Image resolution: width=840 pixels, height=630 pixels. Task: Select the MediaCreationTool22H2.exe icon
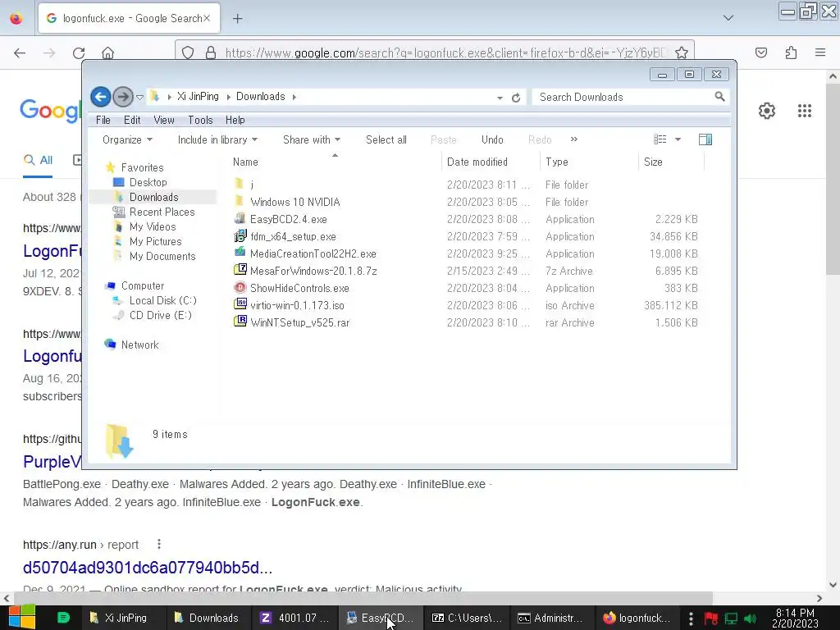click(240, 253)
